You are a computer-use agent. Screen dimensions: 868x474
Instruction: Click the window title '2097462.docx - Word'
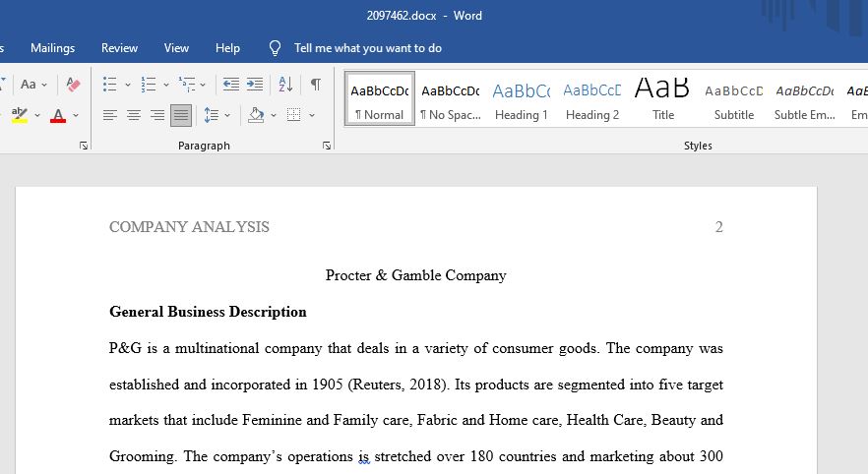point(424,16)
